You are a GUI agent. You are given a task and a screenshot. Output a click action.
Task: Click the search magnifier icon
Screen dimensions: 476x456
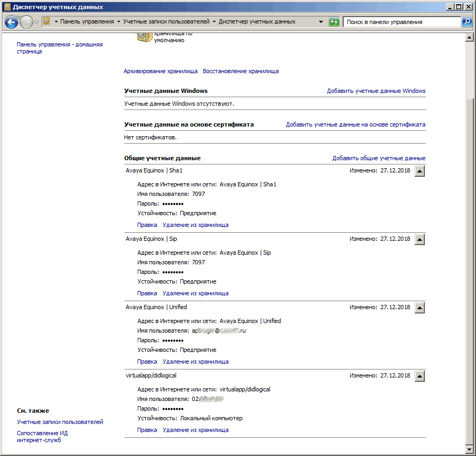466,21
